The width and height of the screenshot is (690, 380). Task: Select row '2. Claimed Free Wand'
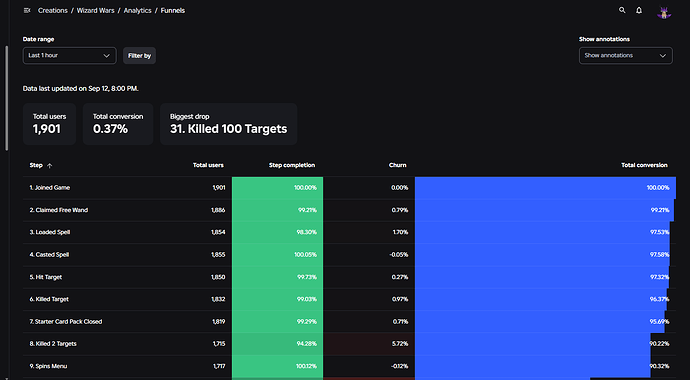349,210
